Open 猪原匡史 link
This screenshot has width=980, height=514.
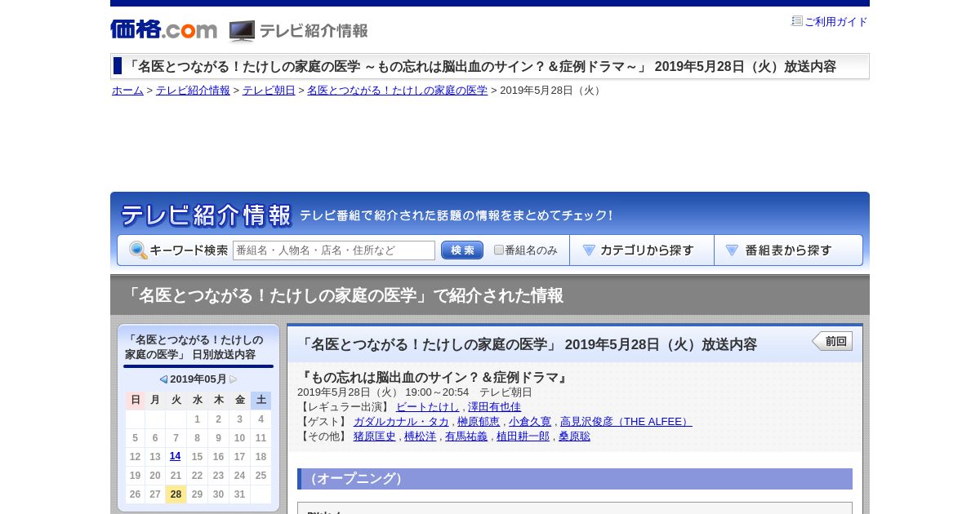375,436
